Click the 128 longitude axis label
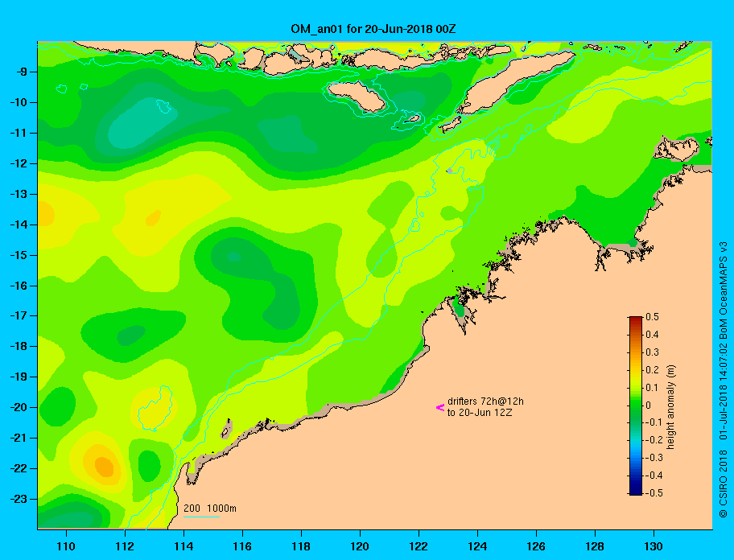734x560 pixels. click(x=595, y=546)
